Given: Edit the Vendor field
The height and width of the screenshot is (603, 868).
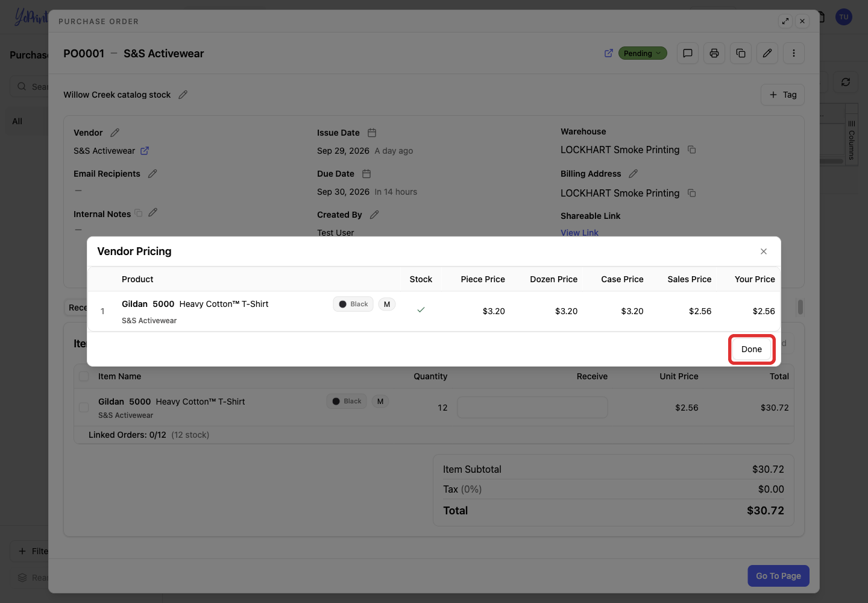Looking at the screenshot, I should [x=115, y=133].
